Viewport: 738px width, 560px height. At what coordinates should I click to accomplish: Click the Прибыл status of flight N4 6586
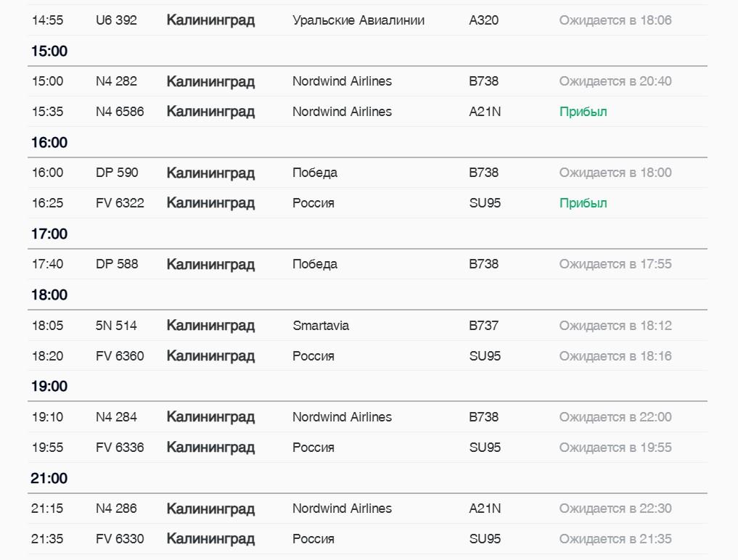(x=583, y=112)
